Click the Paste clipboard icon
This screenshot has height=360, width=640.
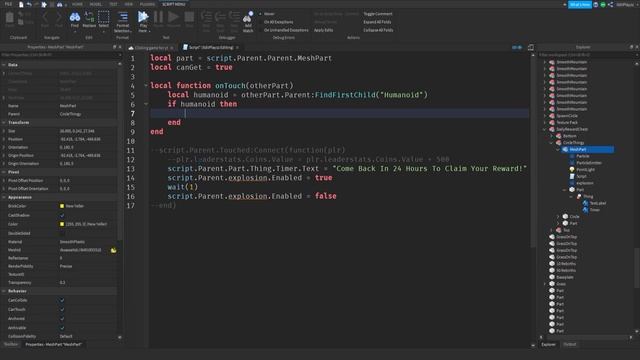coord(9,18)
